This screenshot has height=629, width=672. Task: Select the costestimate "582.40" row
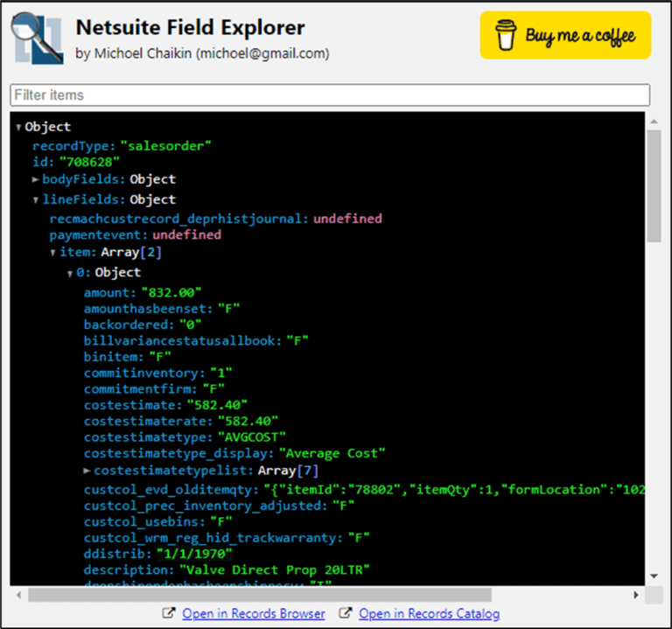pos(165,405)
